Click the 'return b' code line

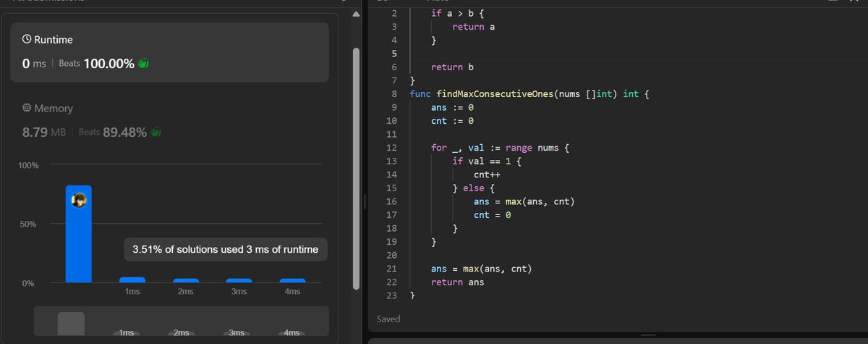tap(452, 67)
